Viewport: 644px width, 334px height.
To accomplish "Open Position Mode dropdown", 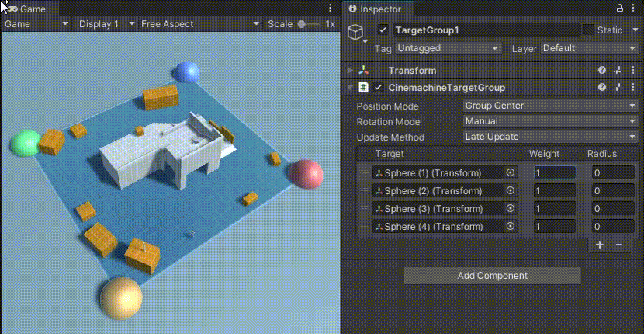I will coord(550,106).
